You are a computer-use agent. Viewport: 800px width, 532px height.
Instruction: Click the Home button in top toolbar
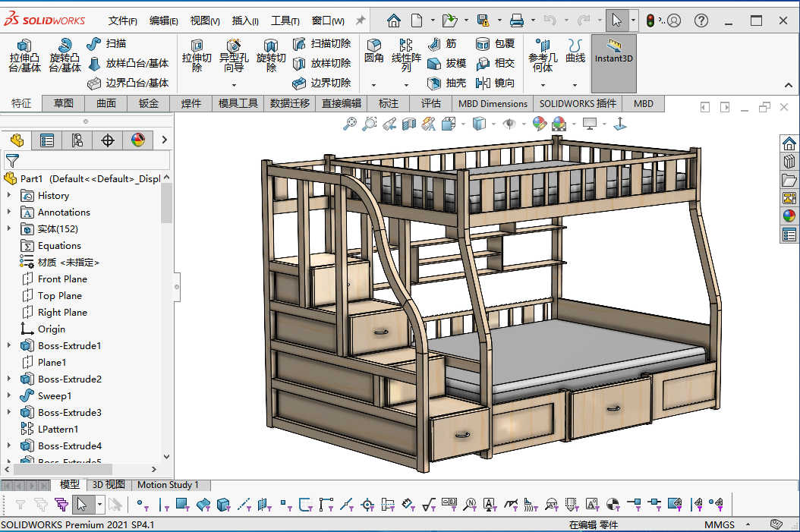(x=393, y=20)
